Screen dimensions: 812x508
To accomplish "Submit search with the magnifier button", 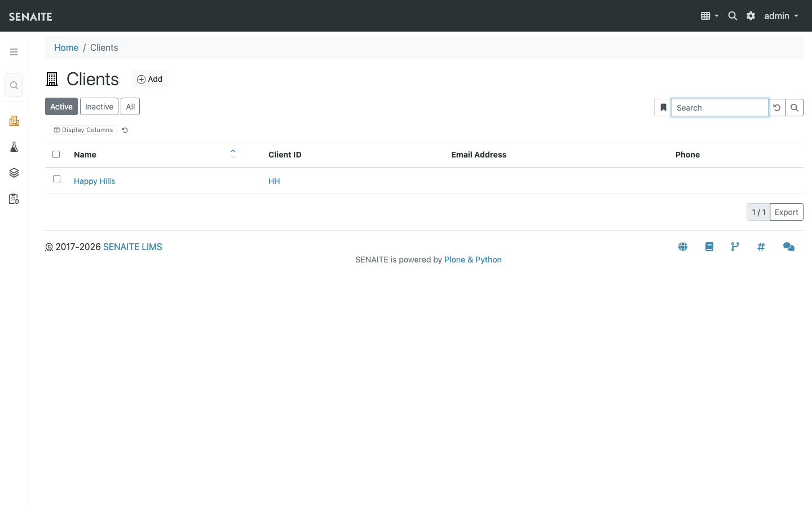I will 795,107.
